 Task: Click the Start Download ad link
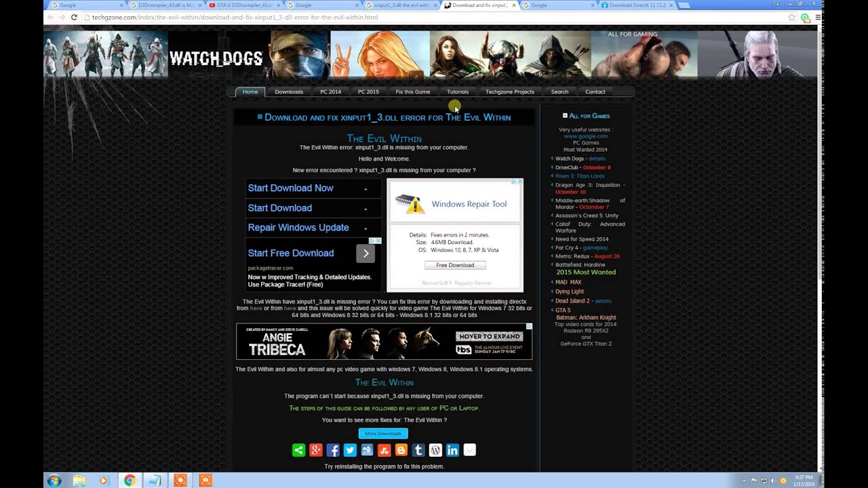(279, 208)
